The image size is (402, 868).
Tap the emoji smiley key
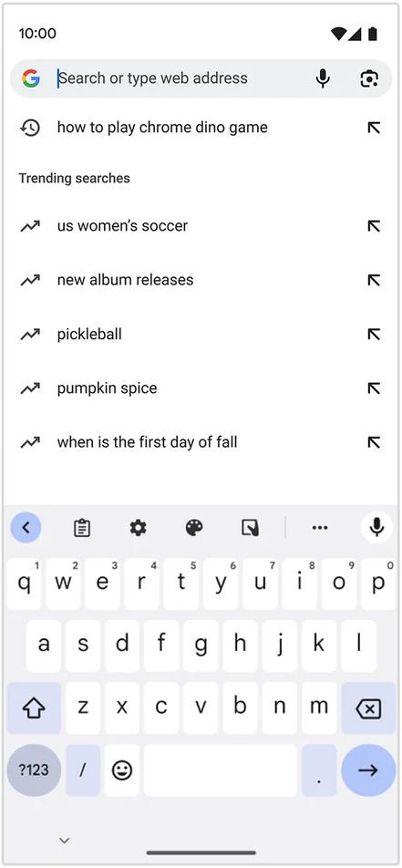tap(122, 770)
